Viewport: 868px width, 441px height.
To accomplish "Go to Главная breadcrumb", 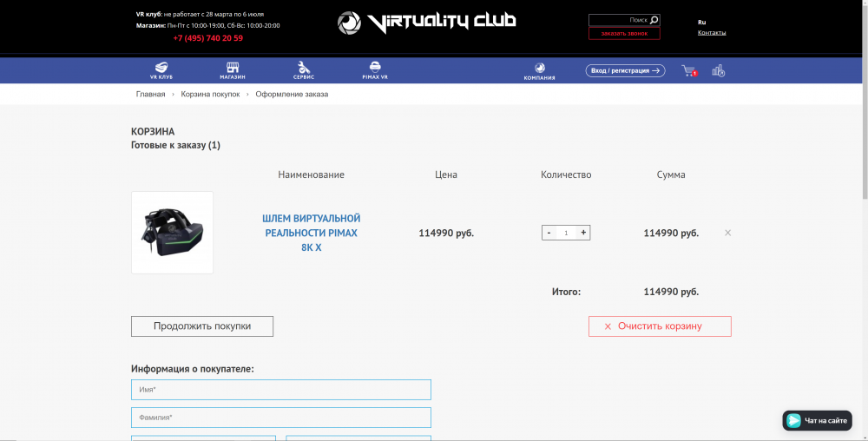I will point(150,94).
